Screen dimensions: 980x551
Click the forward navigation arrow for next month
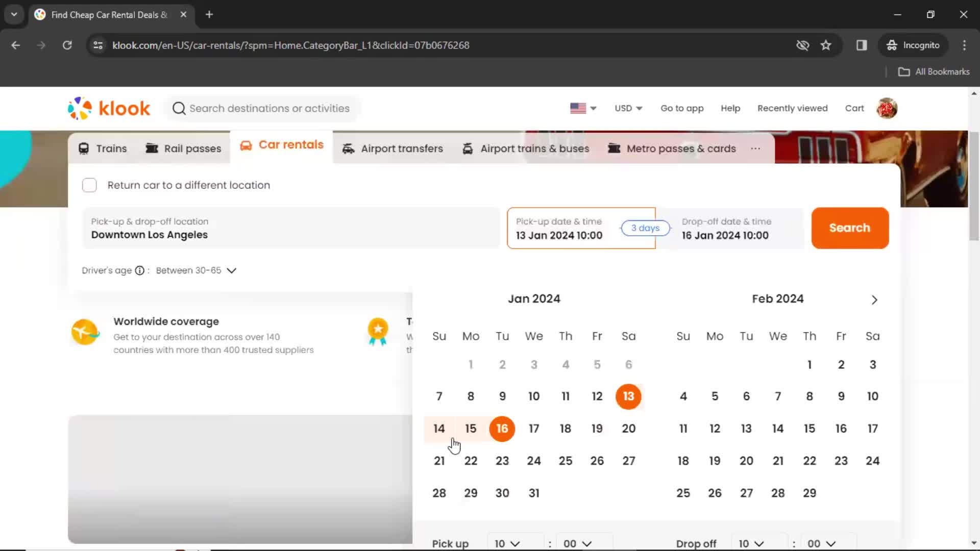[874, 300]
